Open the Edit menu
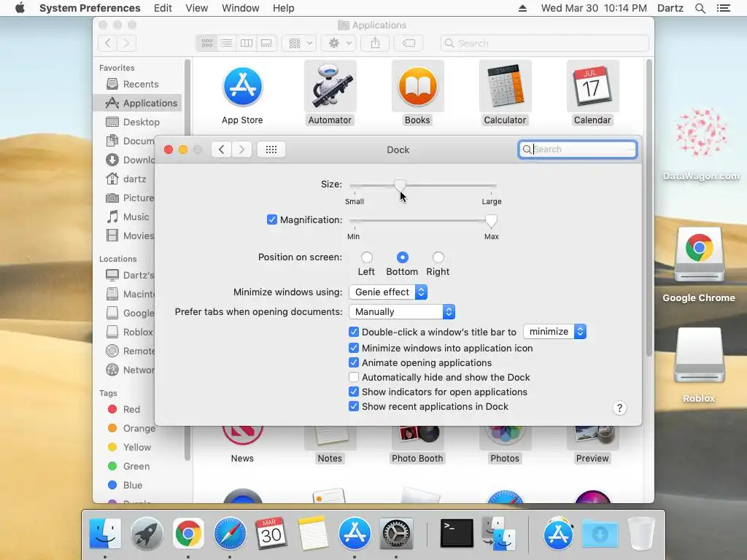Image resolution: width=747 pixels, height=560 pixels. (163, 8)
